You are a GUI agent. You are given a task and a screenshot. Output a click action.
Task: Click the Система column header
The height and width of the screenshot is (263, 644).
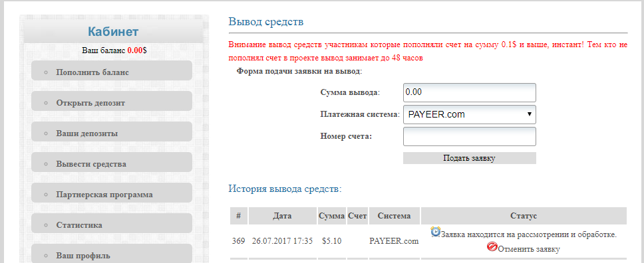(395, 216)
